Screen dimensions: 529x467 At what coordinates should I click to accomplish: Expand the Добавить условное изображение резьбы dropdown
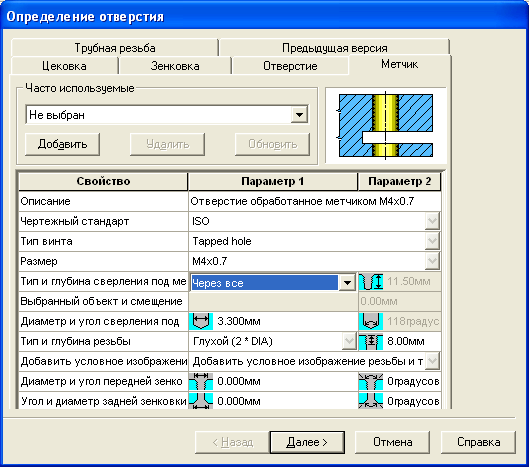click(x=433, y=361)
